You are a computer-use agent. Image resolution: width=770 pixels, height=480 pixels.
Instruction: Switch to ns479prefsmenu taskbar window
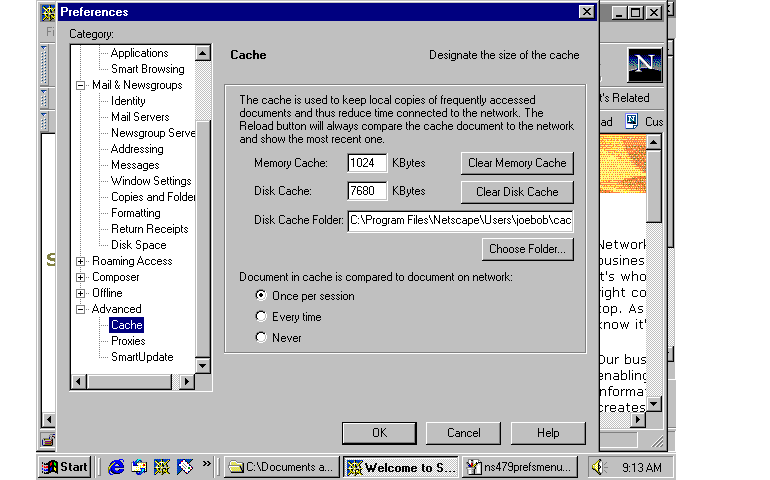(520, 467)
